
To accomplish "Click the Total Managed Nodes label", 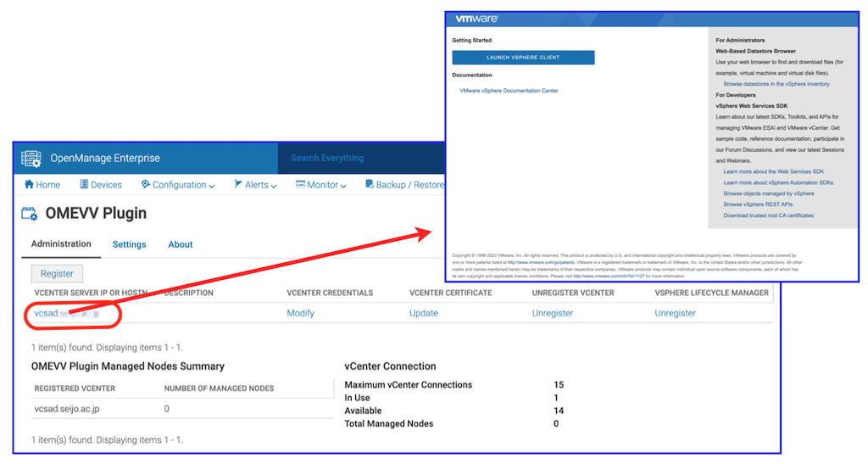I will coord(388,423).
